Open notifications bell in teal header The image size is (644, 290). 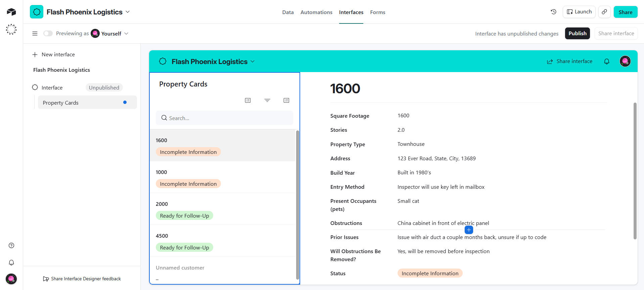(606, 61)
